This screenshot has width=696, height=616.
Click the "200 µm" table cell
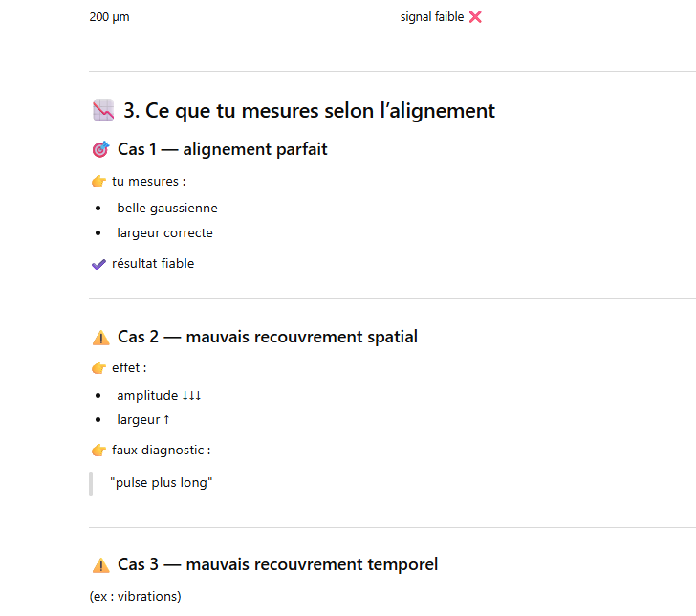coord(109,17)
